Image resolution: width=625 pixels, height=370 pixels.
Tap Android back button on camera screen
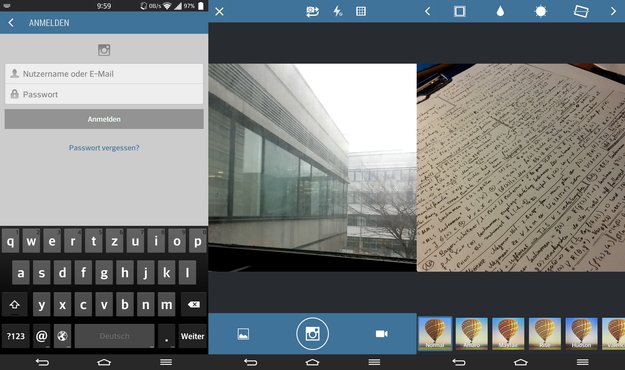251,362
